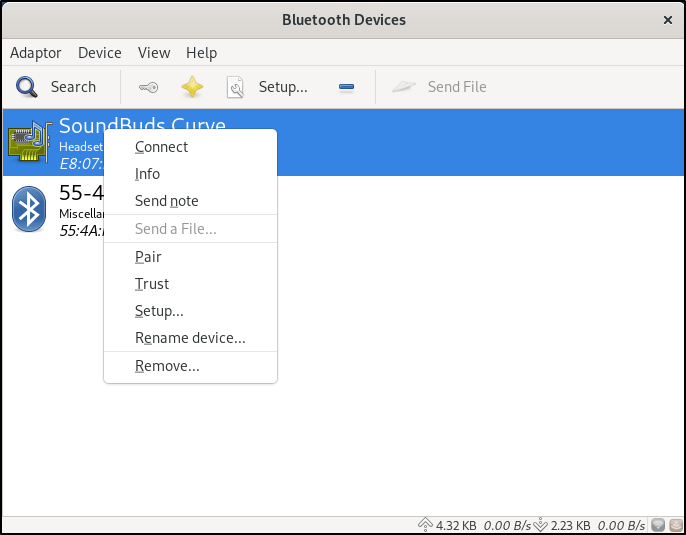Click the SoundBuds Curve sound card icon
Image resolution: width=686 pixels, height=535 pixels.
tap(30, 142)
